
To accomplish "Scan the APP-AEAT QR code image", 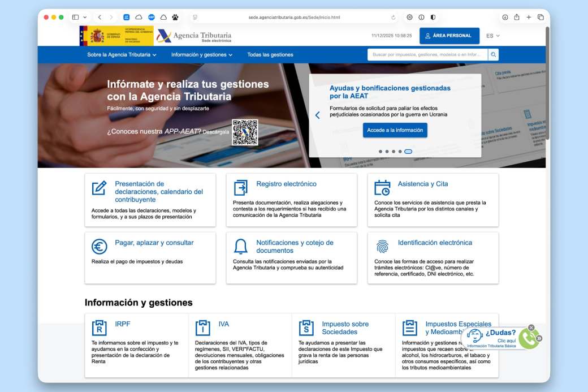I will (x=245, y=133).
